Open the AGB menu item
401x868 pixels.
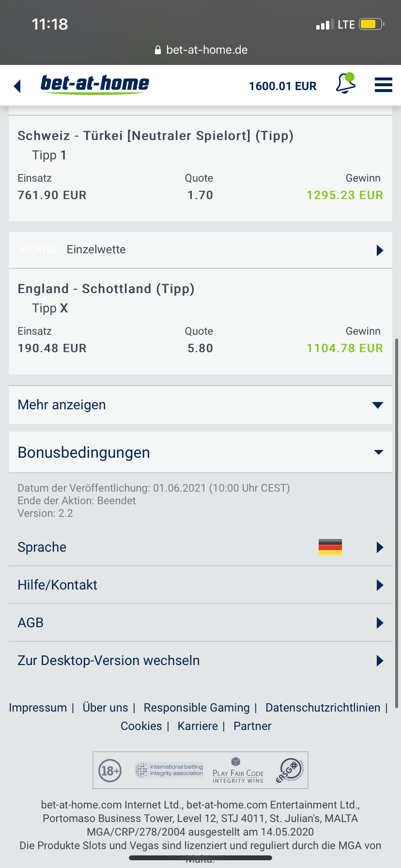click(x=200, y=623)
